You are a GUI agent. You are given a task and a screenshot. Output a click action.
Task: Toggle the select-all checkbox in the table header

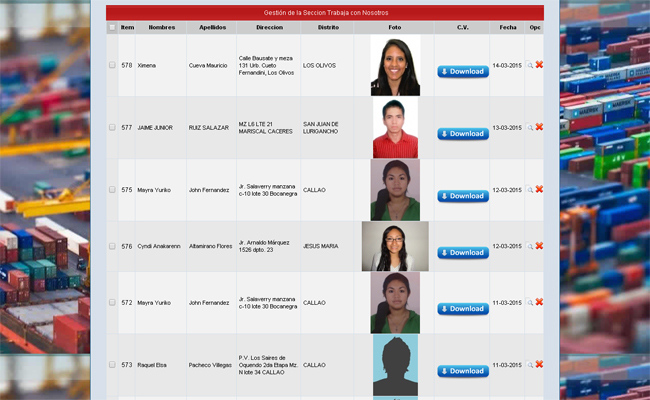point(112,28)
